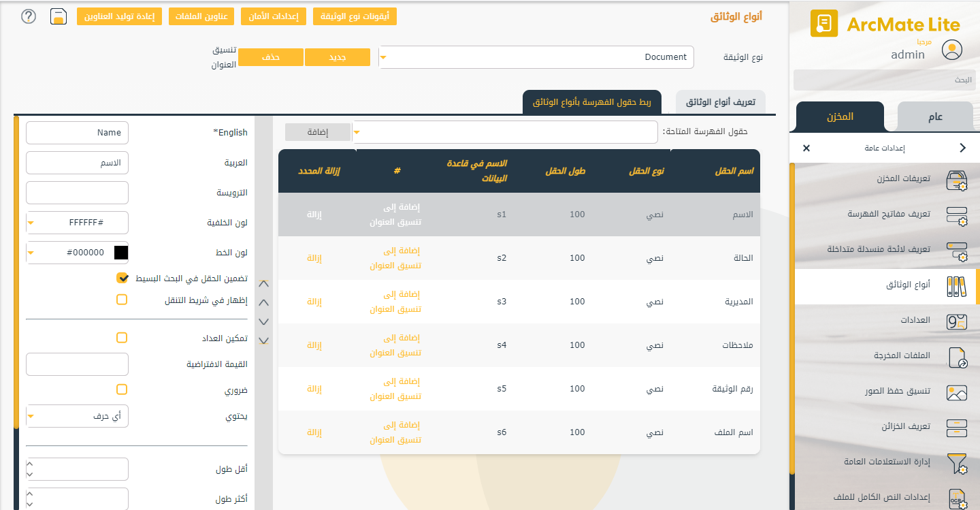Image resolution: width=980 pixels, height=510 pixels.
Task: Open تعريف مفاتيح الفهرسة sidebar icon
Action: pyautogui.click(x=956, y=215)
